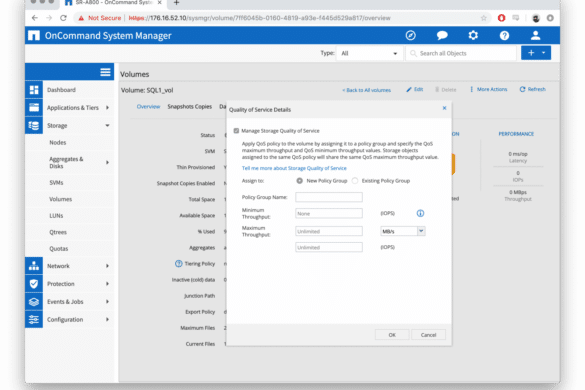Viewport: 585px width, 390px height.
Task: Click the Events & Jobs sidebar icon
Action: click(34, 302)
